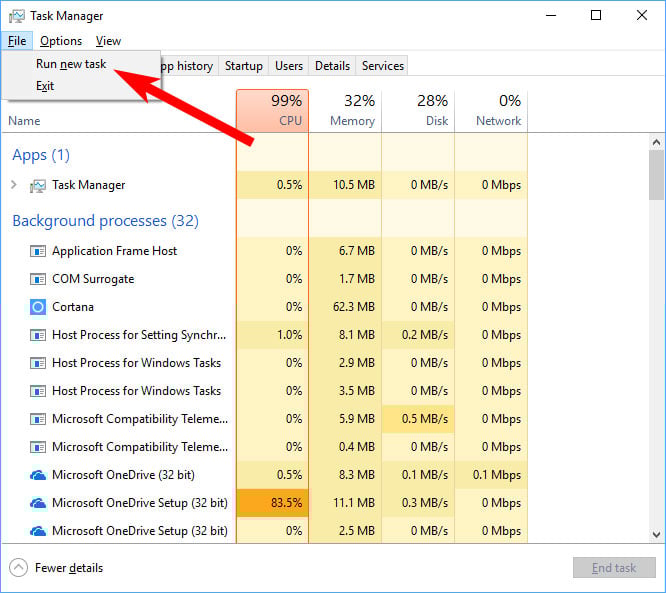Collapse view using Fewer details arrow
This screenshot has height=593, width=666.
pyautogui.click(x=18, y=568)
